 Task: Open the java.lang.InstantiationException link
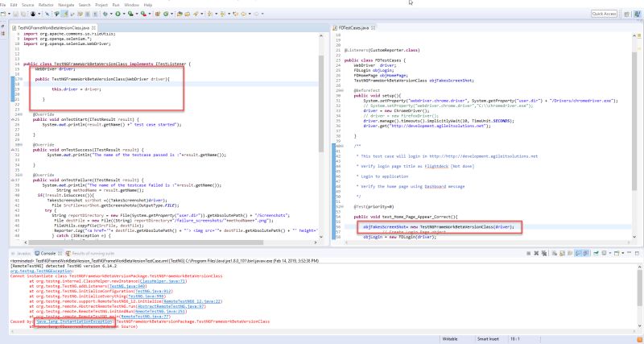74,321
